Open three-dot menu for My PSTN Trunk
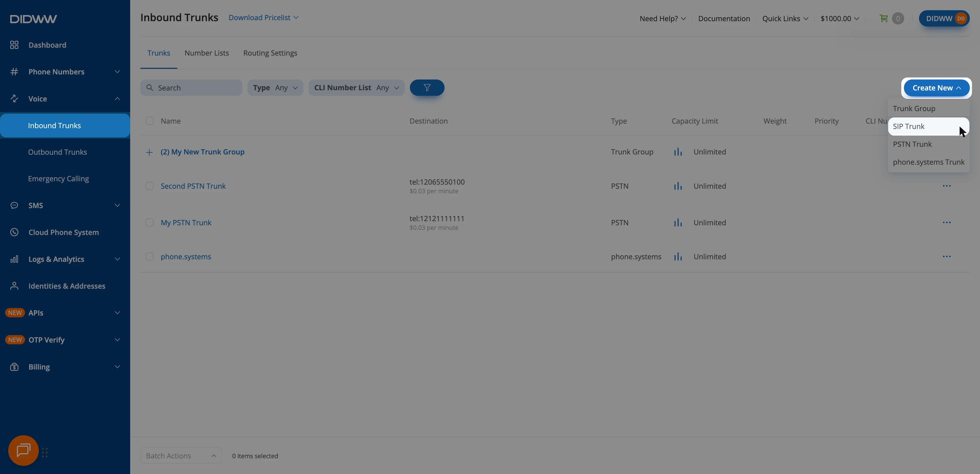 click(947, 222)
